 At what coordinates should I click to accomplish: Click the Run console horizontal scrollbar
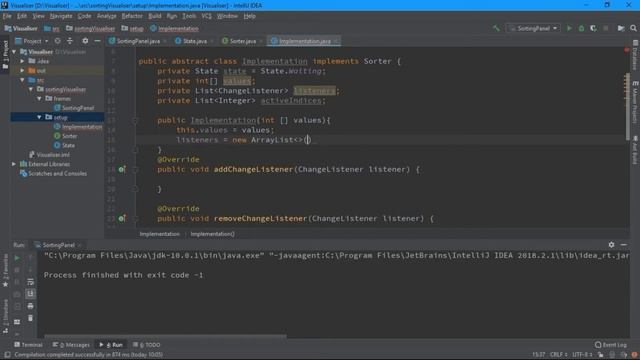point(165,336)
